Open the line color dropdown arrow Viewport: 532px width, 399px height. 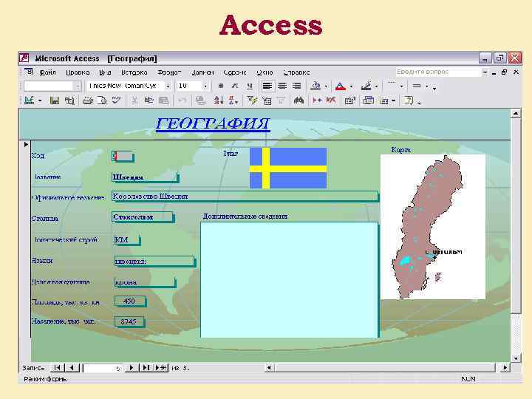click(376, 86)
